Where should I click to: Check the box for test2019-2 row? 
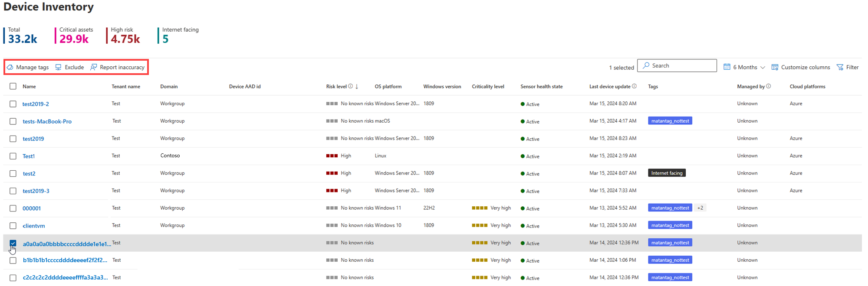pyautogui.click(x=13, y=104)
